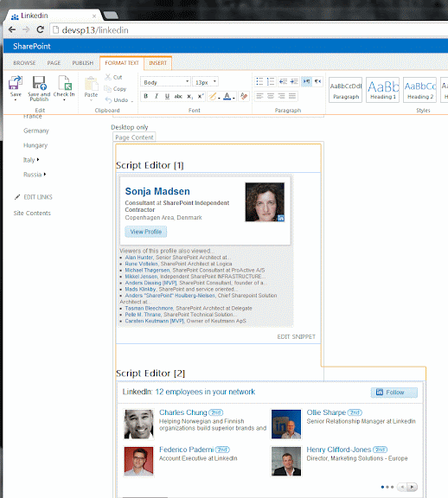Apply the Heading 1 style

point(383,90)
